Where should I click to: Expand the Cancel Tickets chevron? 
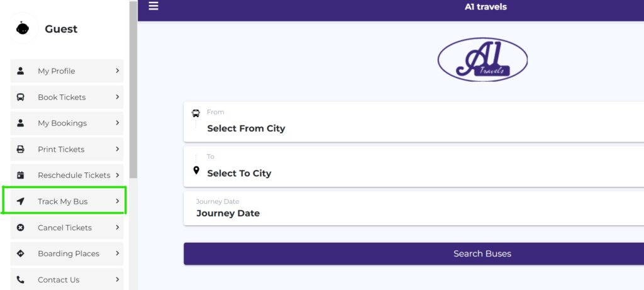pos(118,227)
